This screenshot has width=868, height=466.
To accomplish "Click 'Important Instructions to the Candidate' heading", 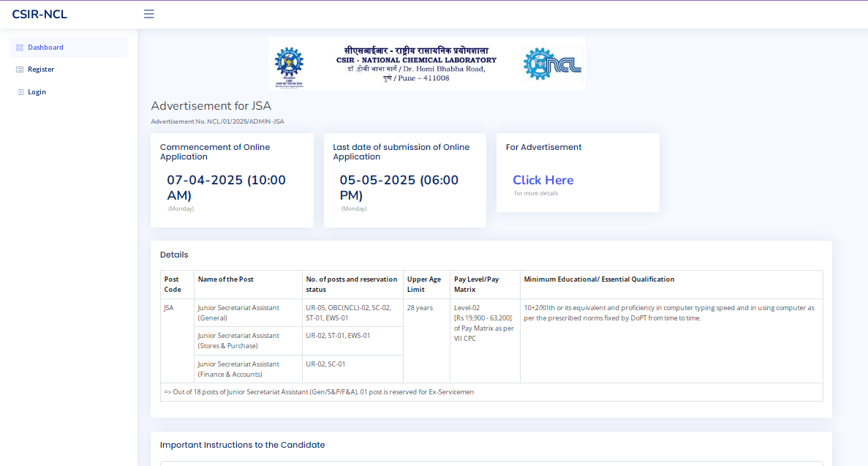I will point(242,445).
